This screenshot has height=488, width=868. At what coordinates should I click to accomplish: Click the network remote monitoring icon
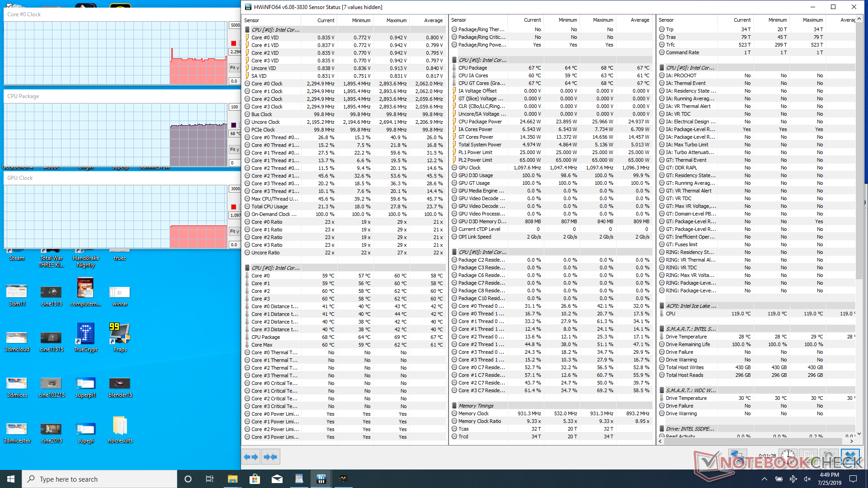pos(737,456)
